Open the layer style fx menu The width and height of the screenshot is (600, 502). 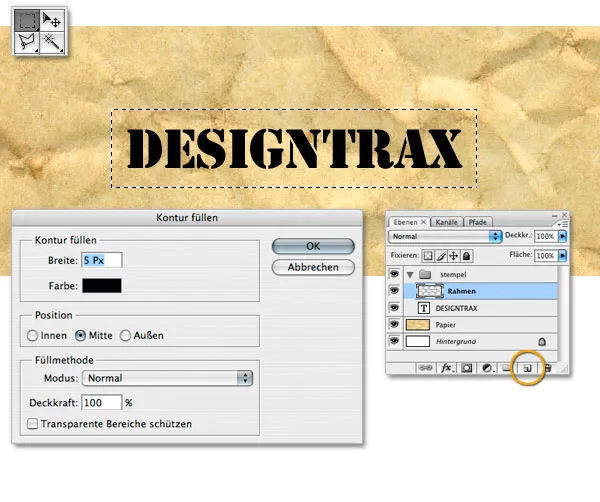point(447,369)
